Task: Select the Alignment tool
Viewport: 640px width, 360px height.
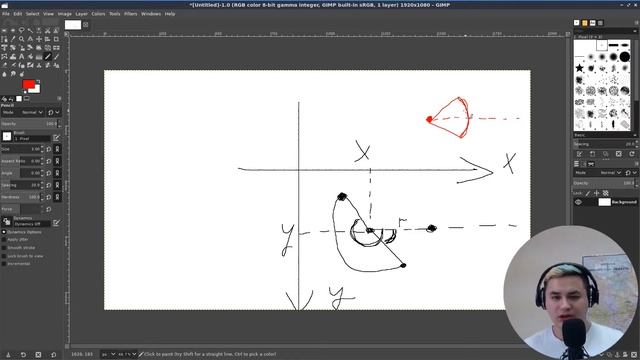Action: click(47, 39)
